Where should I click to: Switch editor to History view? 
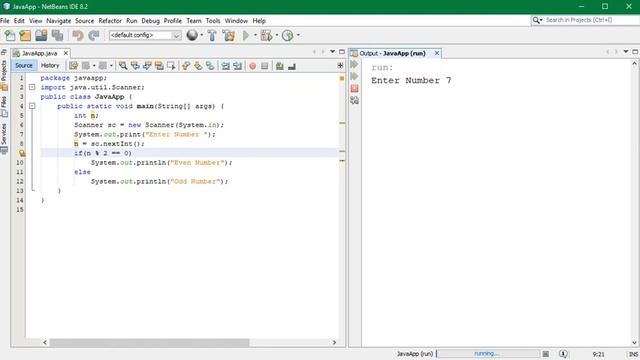click(x=50, y=65)
